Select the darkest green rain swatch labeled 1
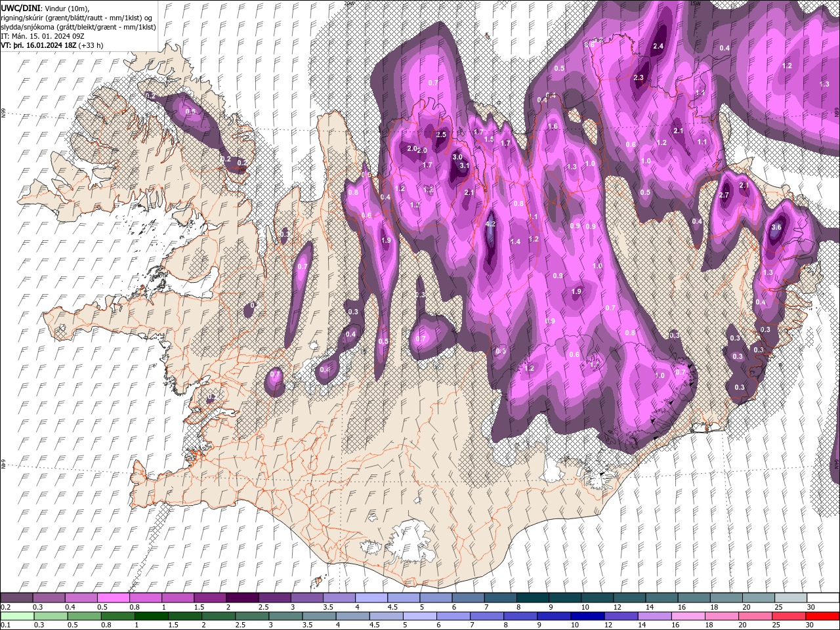The image size is (840, 630). [152, 616]
